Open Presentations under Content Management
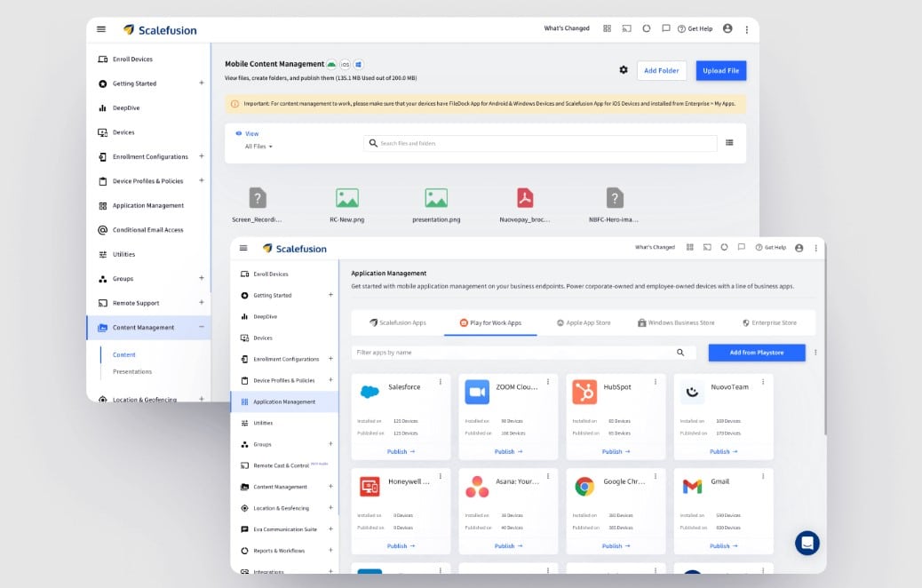 [132, 371]
